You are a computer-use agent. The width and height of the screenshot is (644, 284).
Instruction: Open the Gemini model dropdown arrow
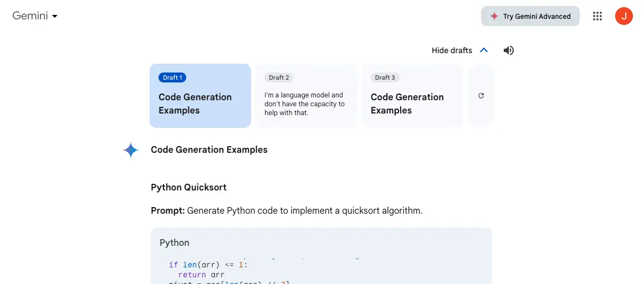[55, 17]
